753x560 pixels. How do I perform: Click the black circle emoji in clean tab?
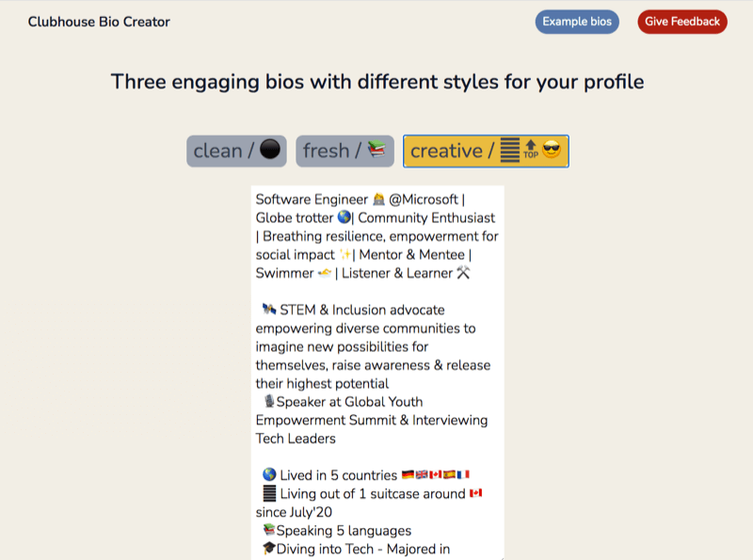click(270, 150)
